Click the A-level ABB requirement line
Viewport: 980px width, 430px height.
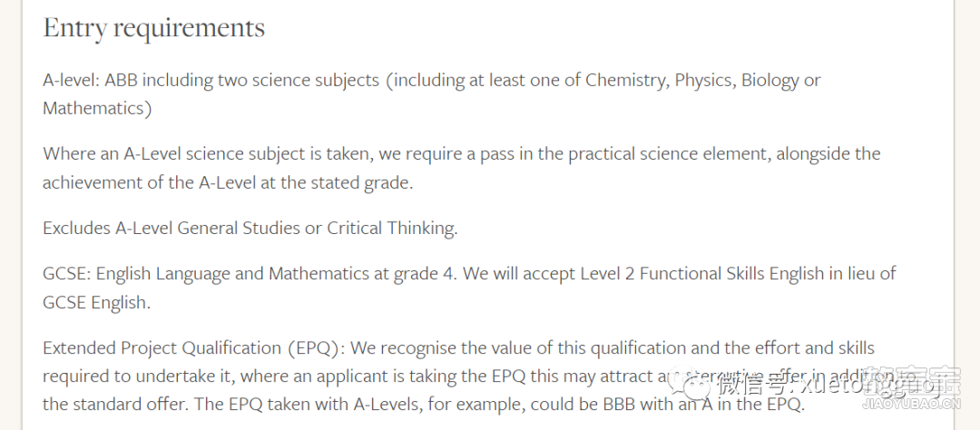[431, 81]
